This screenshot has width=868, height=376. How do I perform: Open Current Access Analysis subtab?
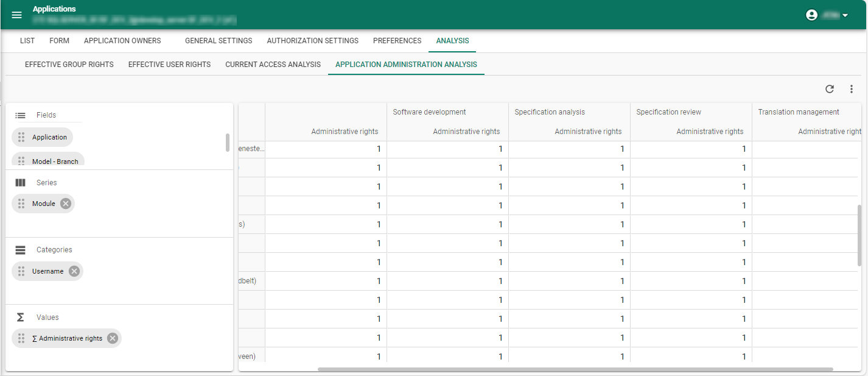pyautogui.click(x=273, y=64)
